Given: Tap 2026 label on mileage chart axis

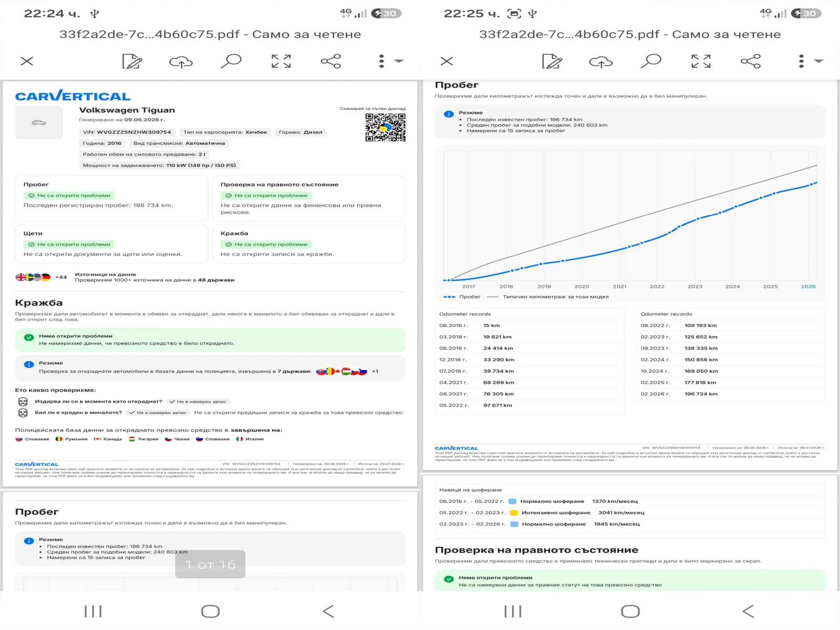Looking at the screenshot, I should point(808,287).
